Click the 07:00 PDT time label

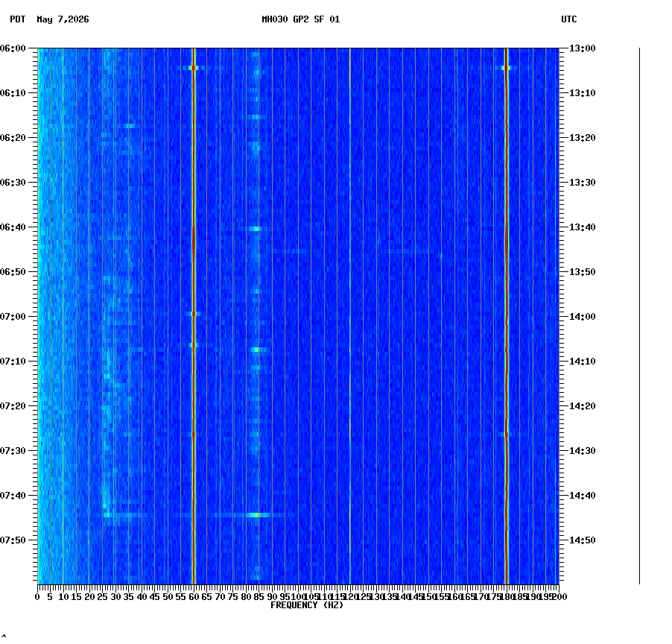coord(13,317)
